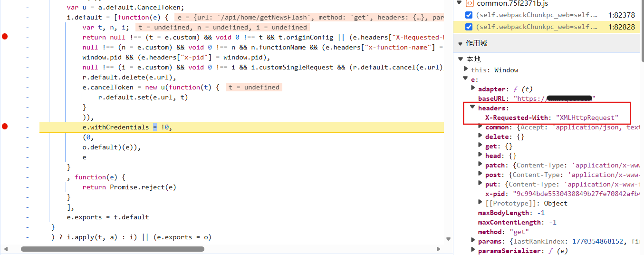The height and width of the screenshot is (255, 644).
Task: Click the down arrow of the vertical code scrollbar
Action: [x=448, y=239]
